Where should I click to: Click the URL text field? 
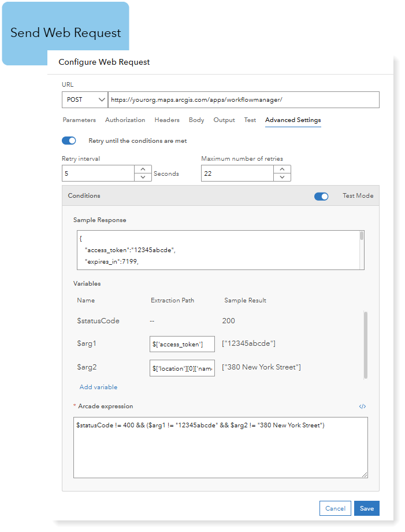[x=243, y=99]
